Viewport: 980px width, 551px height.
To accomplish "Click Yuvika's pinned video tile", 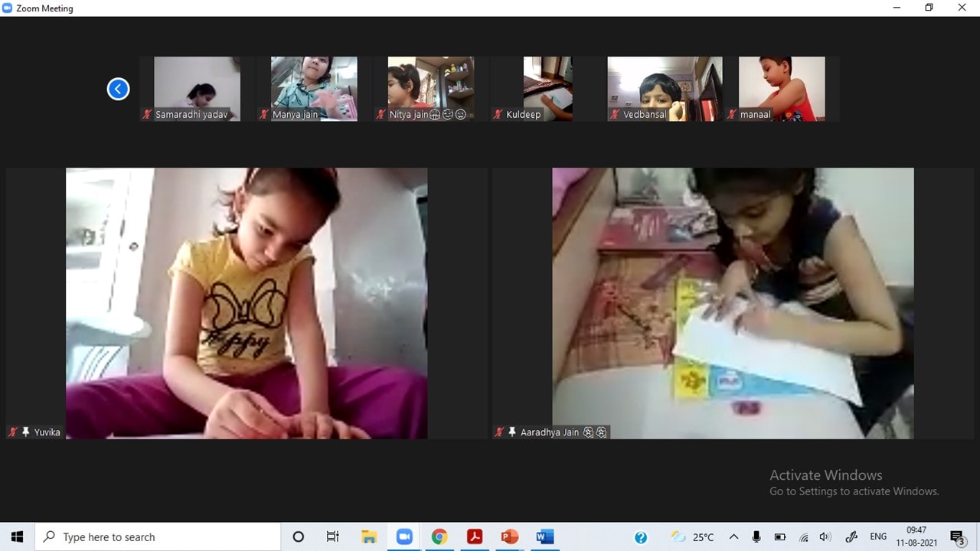I will [x=247, y=303].
